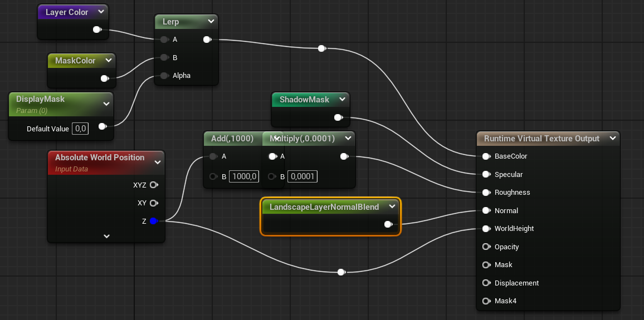
Task: Click the LandscapeLayerNormalBlend output pin
Action: point(388,225)
